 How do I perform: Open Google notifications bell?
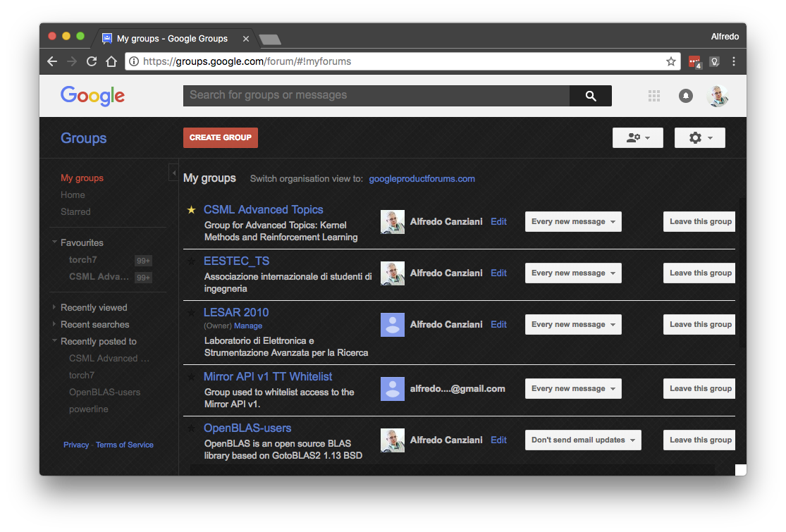tap(685, 96)
